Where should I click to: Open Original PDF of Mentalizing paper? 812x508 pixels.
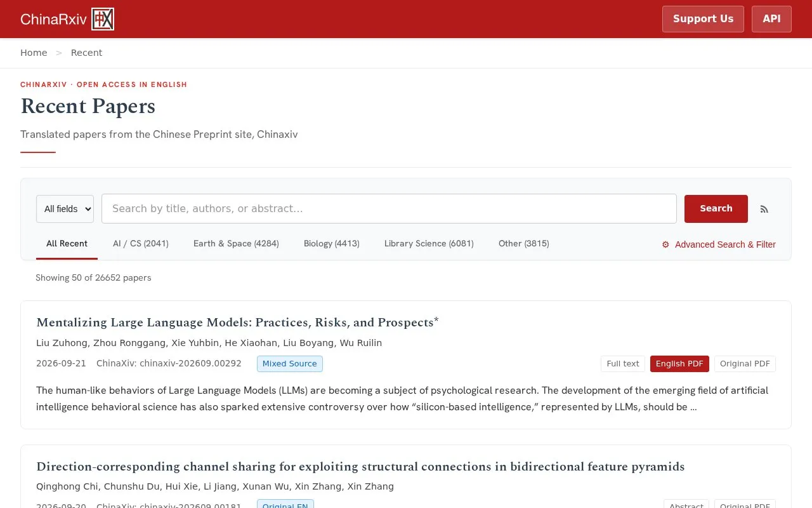click(745, 364)
